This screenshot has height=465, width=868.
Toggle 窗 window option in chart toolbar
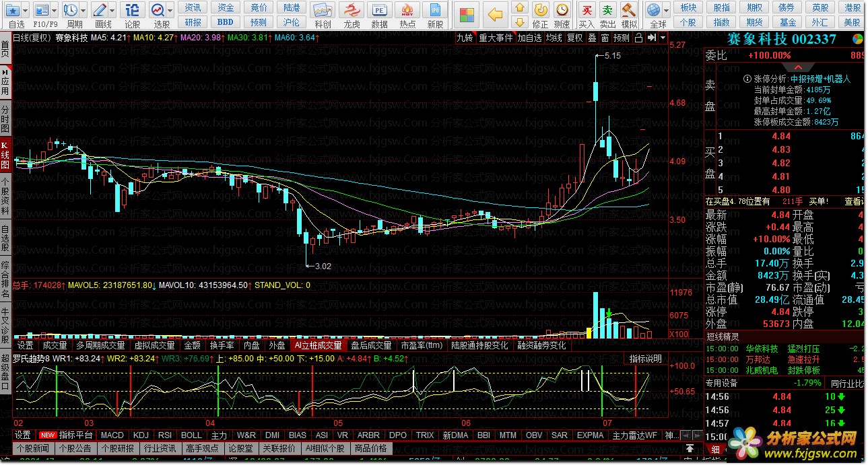(605, 38)
